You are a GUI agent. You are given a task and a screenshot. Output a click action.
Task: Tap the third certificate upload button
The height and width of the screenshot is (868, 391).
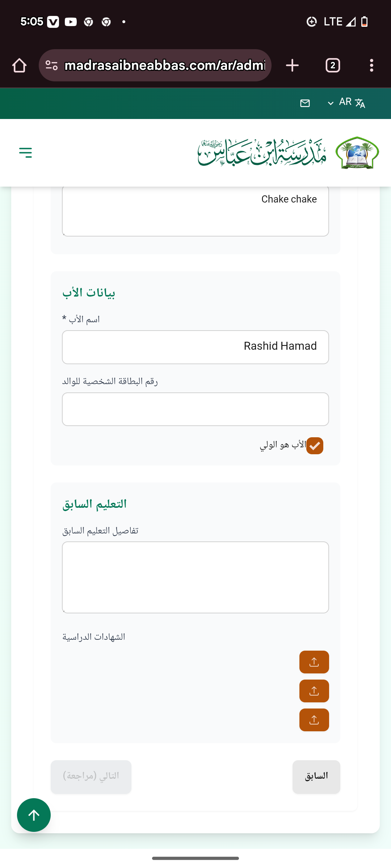pyautogui.click(x=314, y=720)
